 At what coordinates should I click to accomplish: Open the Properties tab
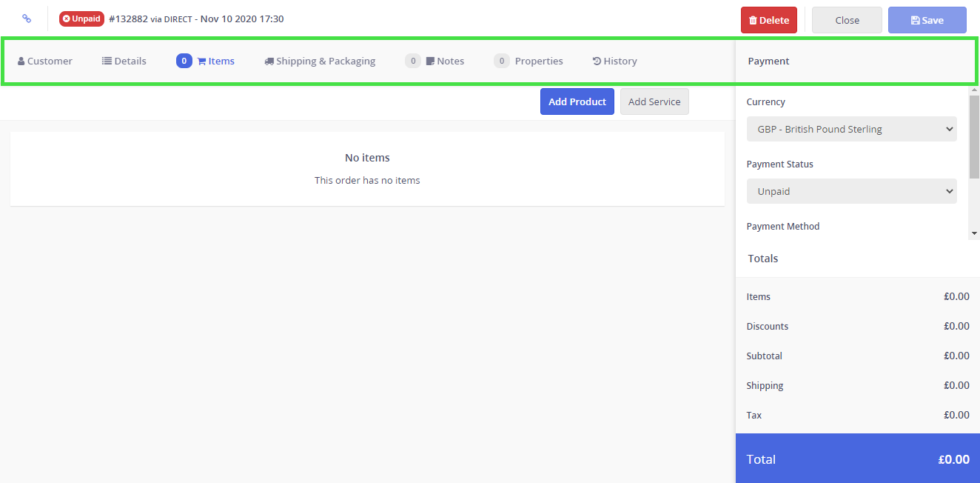(x=538, y=61)
